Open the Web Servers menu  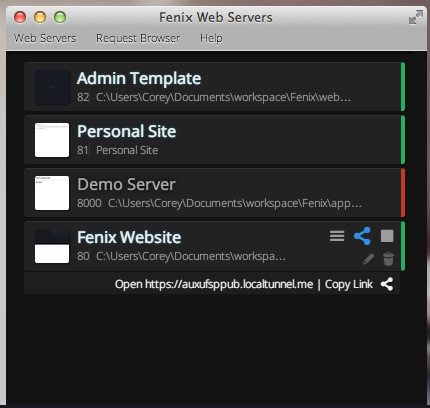[x=45, y=38]
